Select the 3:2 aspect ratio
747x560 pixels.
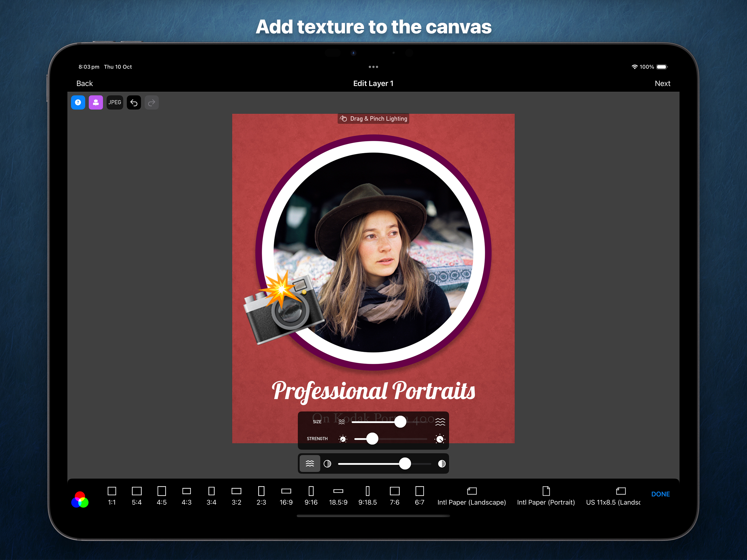pos(236,496)
